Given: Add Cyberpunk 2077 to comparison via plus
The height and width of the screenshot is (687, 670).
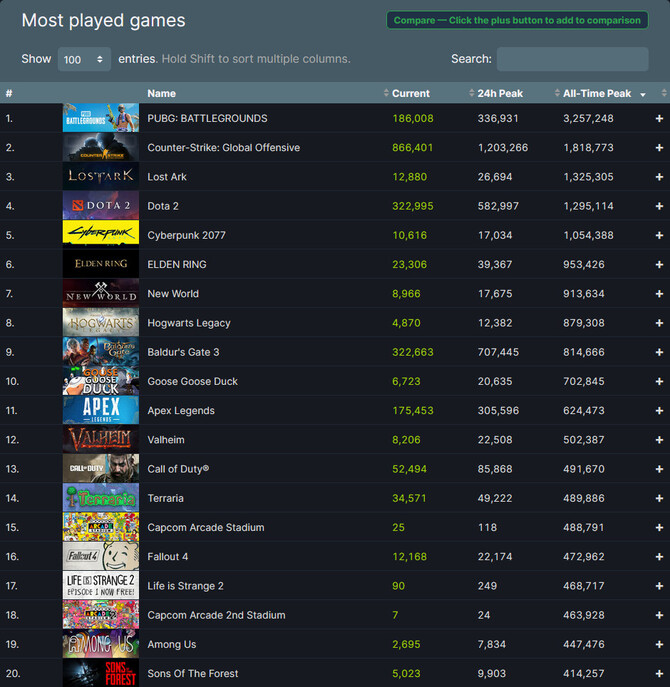Looking at the screenshot, I should click(x=659, y=236).
